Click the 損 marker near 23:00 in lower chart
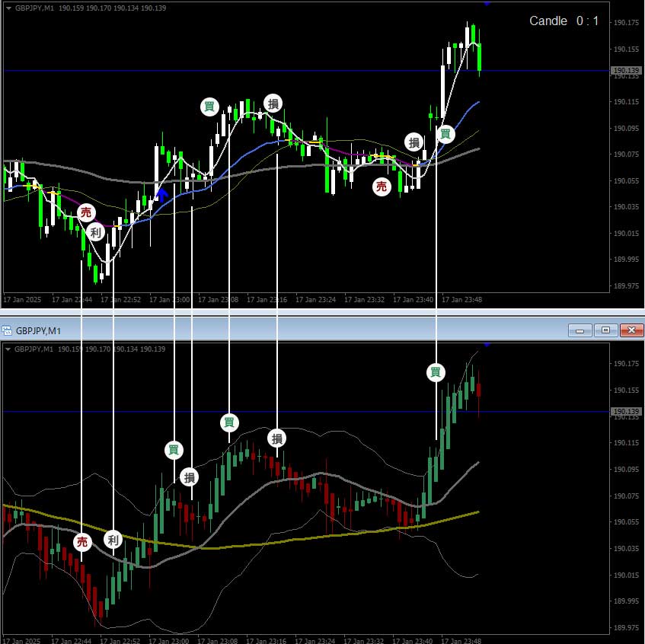 tap(190, 477)
